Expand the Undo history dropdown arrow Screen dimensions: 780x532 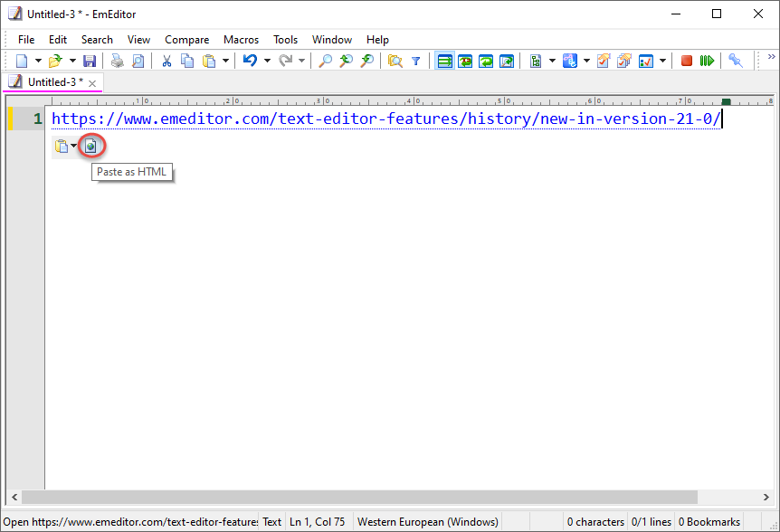tap(267, 61)
